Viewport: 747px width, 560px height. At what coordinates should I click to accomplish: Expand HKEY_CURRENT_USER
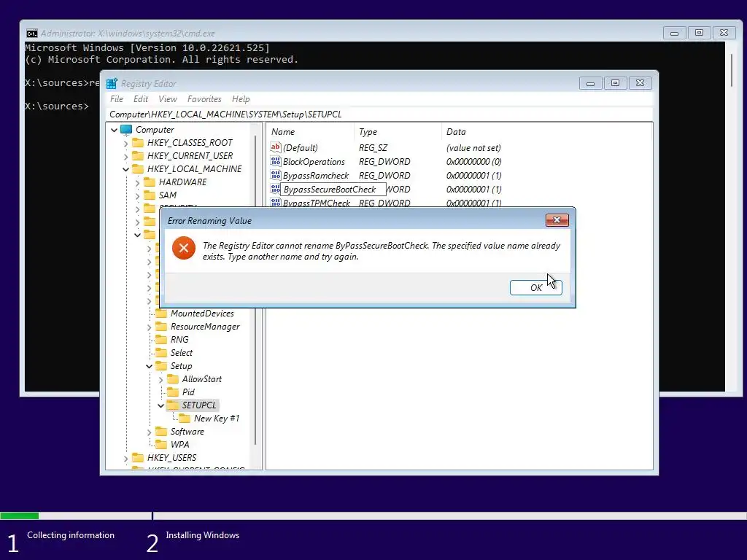(x=125, y=156)
